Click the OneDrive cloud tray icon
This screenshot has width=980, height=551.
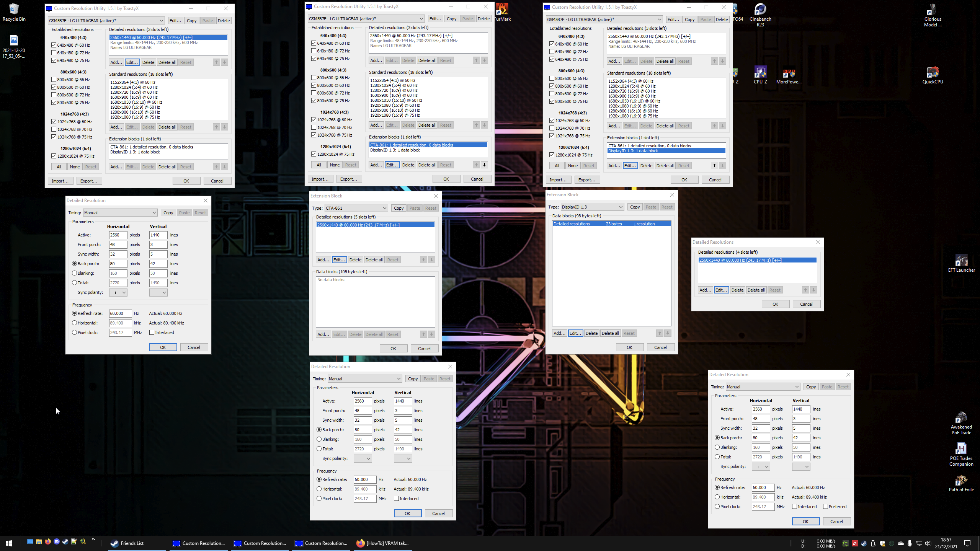point(900,543)
